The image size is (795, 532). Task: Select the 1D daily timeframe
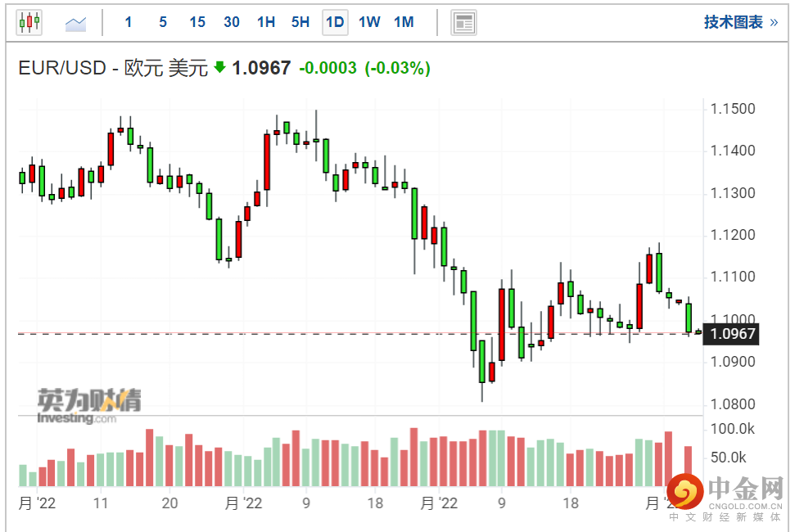335,22
